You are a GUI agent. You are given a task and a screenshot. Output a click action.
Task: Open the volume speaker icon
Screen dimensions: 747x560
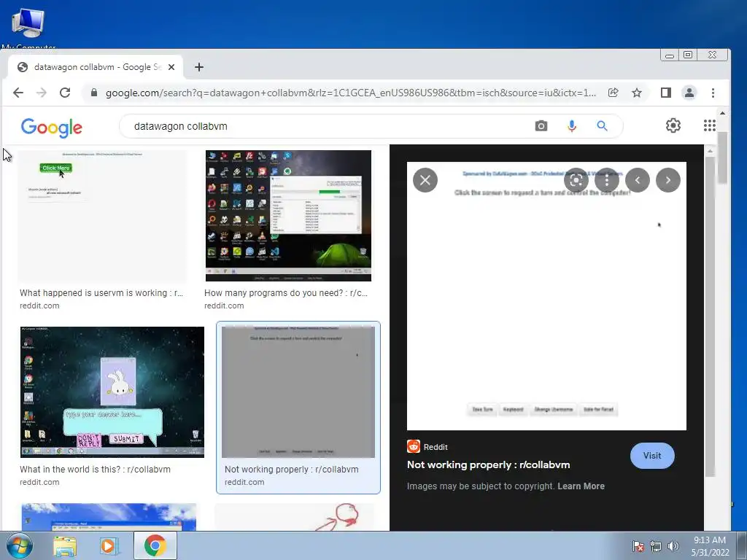point(673,545)
